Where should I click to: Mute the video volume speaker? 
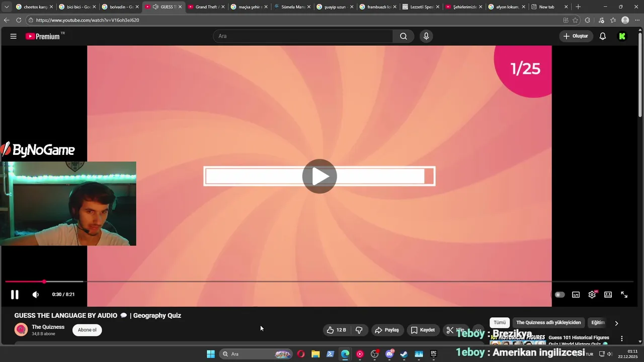[35, 295]
